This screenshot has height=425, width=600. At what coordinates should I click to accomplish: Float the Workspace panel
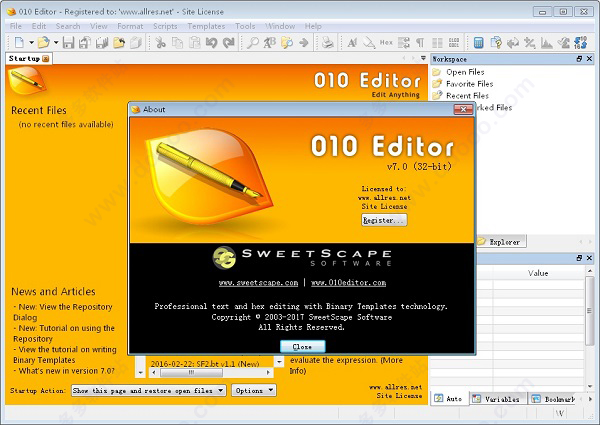(x=579, y=59)
